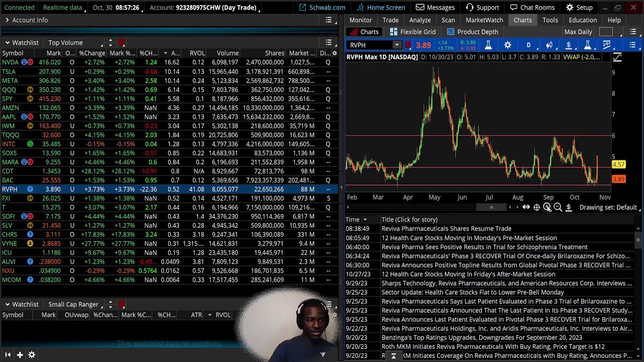Switch to the Trade tab
This screenshot has height=362, width=644.
(390, 20)
